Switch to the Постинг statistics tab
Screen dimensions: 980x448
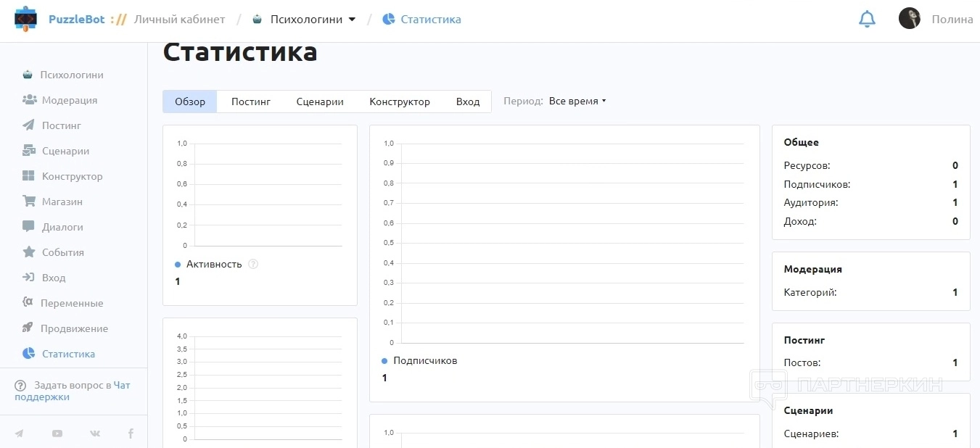(251, 101)
